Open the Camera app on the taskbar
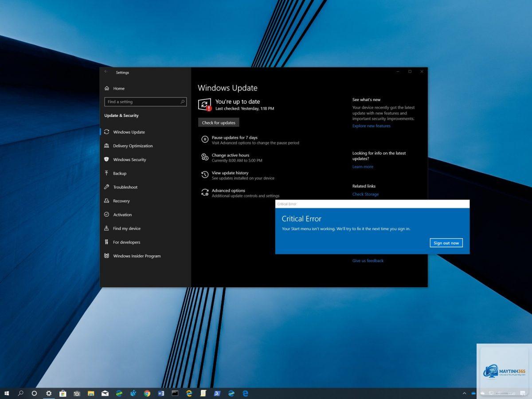The height and width of the screenshot is (399, 532). [77, 393]
